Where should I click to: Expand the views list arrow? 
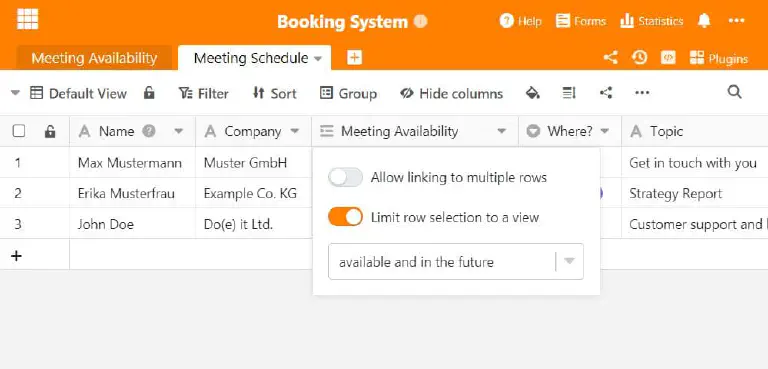(15, 93)
